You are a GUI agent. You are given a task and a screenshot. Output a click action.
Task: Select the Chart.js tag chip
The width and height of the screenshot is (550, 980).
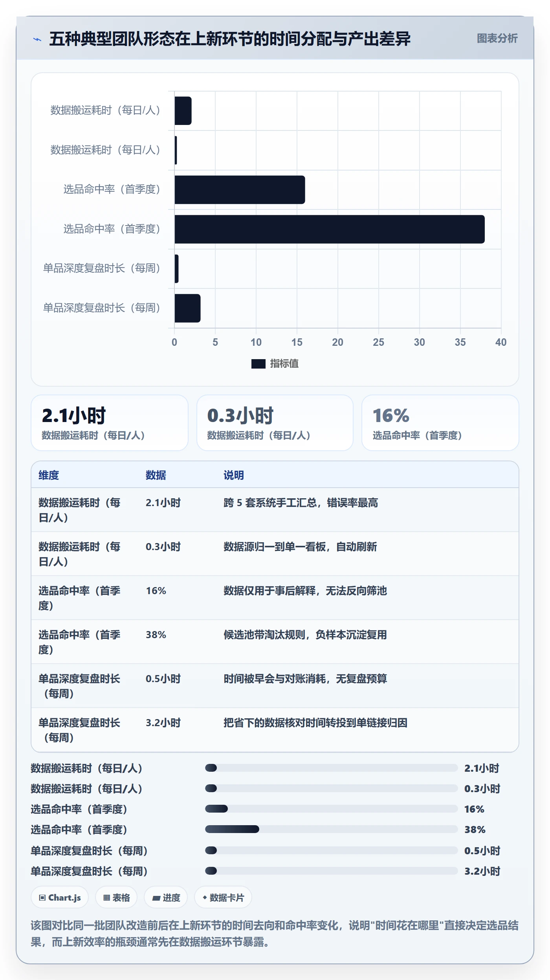point(60,897)
